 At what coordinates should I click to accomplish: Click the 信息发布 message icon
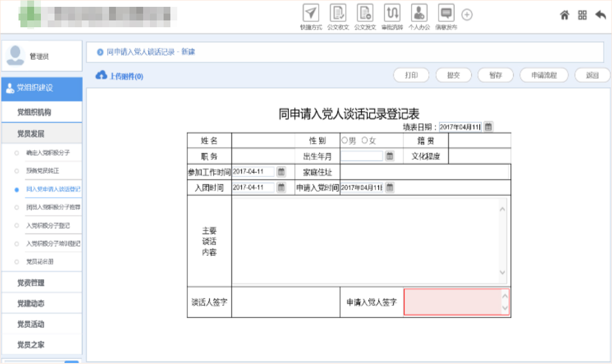coord(445,13)
